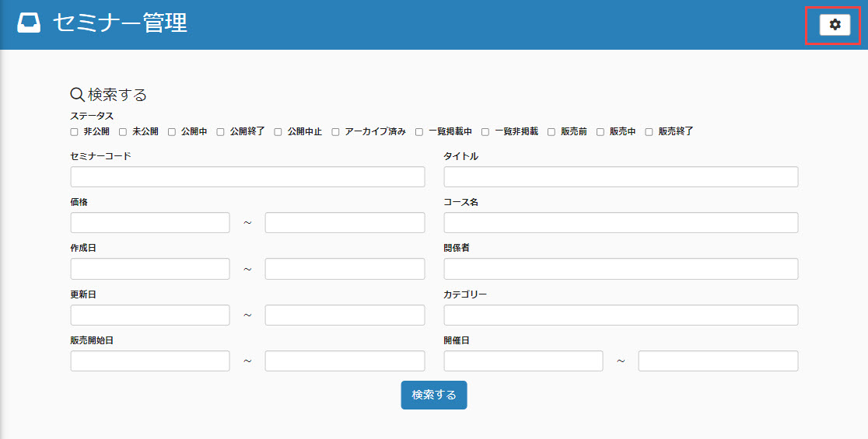The height and width of the screenshot is (439, 868).
Task: Select the 公開中止 checkbox
Action: coord(278,132)
